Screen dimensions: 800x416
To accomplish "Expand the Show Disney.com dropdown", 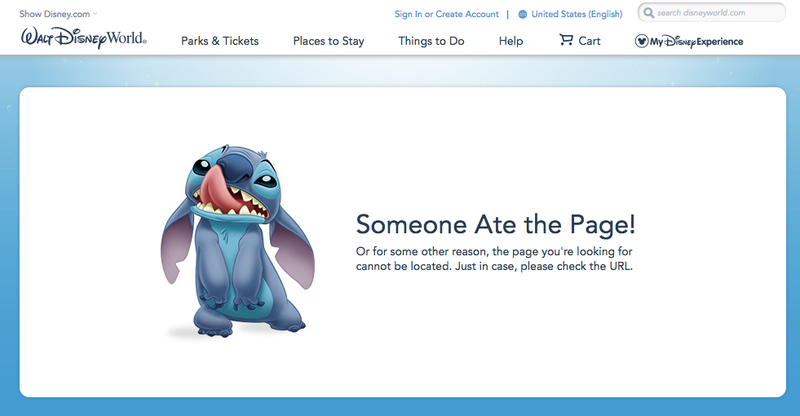I will click(x=58, y=14).
